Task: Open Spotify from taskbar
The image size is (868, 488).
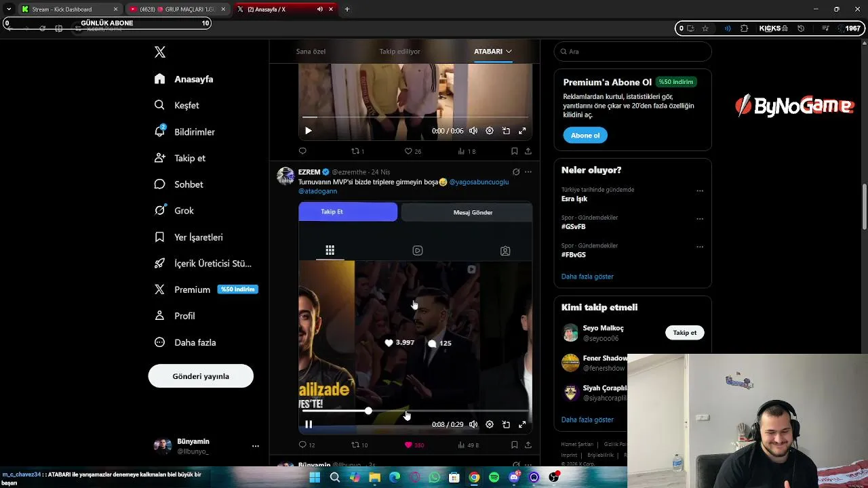Action: [494, 478]
